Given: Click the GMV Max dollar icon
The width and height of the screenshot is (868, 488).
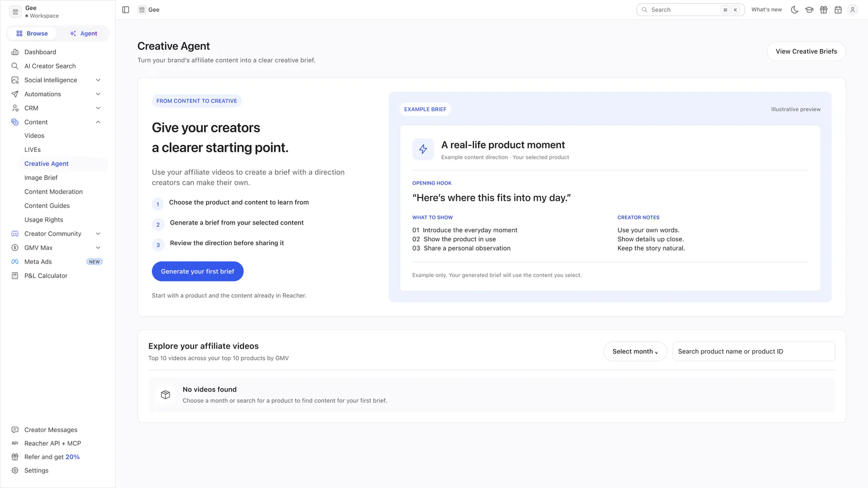Looking at the screenshot, I should (15, 248).
